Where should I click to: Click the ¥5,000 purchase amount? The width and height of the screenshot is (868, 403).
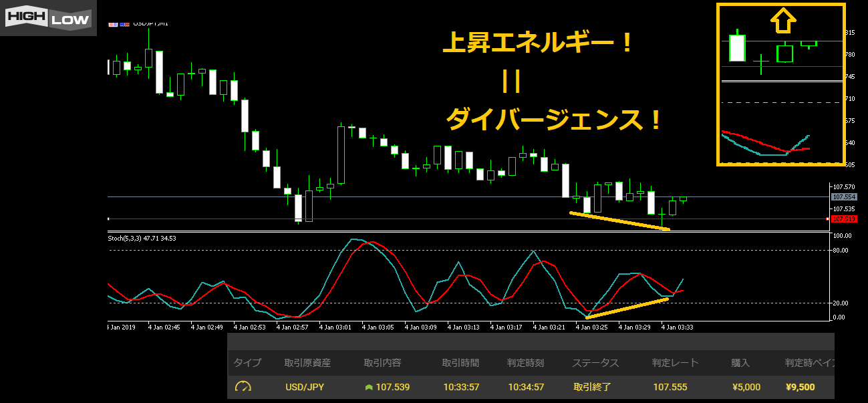(746, 387)
